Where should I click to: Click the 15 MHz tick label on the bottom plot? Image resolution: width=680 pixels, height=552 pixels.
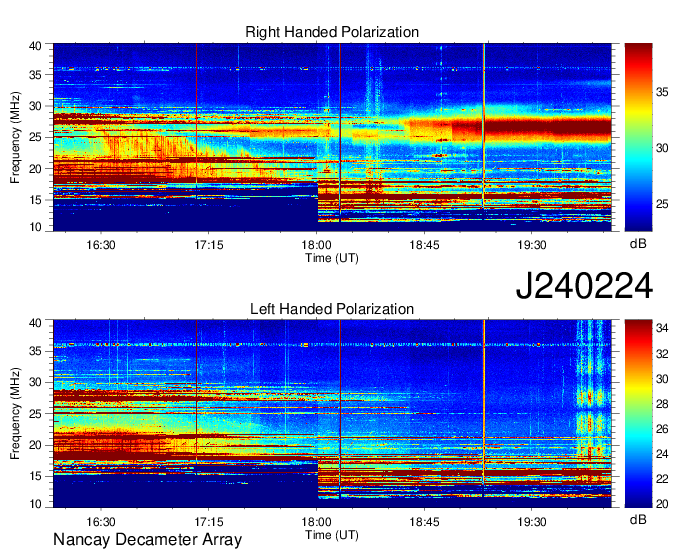tap(36, 476)
